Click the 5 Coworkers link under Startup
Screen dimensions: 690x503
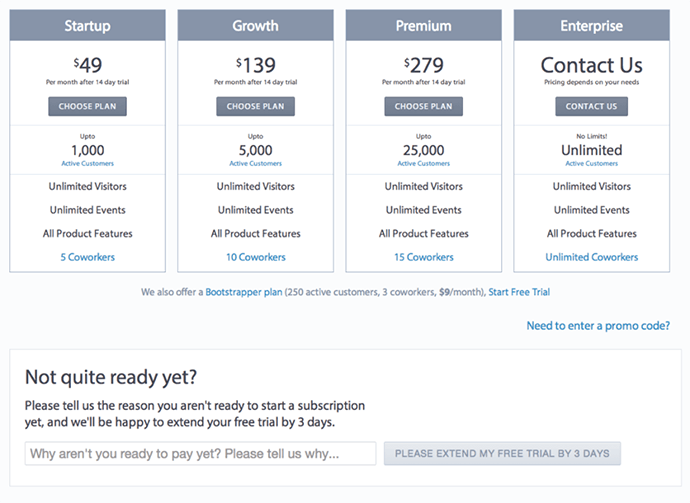(88, 257)
